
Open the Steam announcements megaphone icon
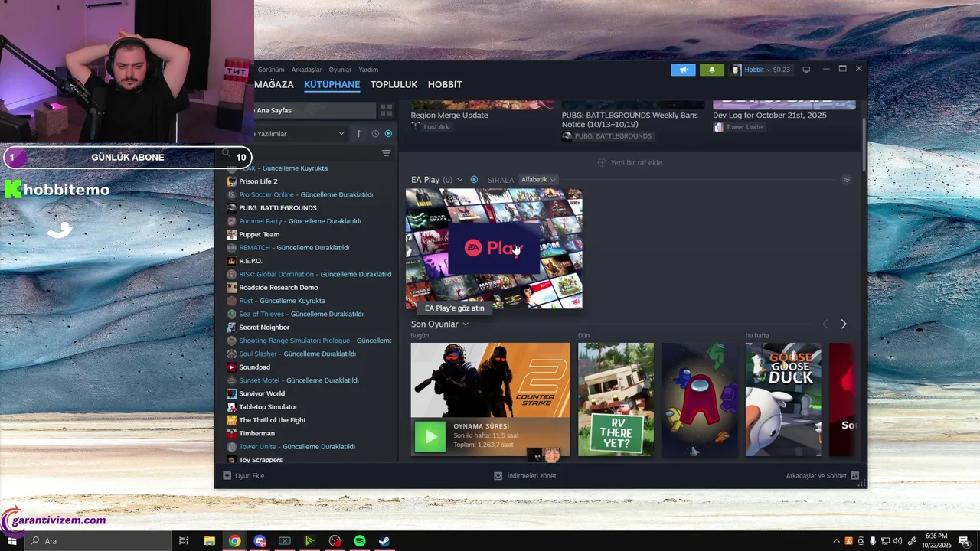(683, 70)
